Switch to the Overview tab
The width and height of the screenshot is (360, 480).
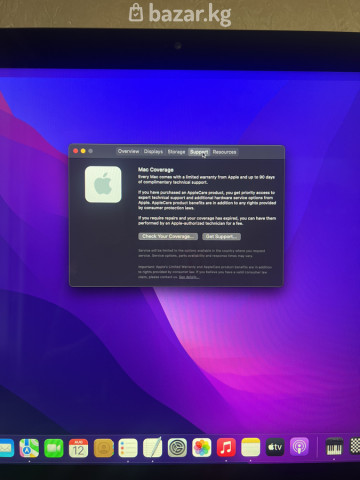click(x=128, y=151)
